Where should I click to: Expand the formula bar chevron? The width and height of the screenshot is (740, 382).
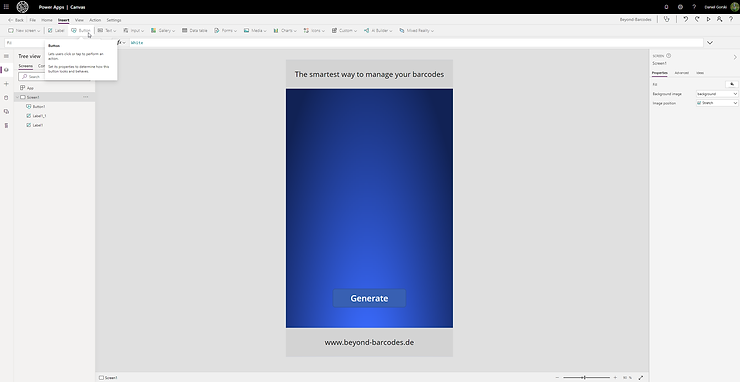709,42
